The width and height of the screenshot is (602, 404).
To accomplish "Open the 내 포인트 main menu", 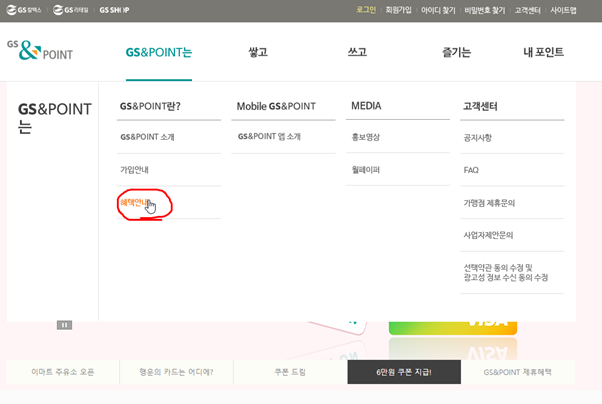I will (544, 52).
